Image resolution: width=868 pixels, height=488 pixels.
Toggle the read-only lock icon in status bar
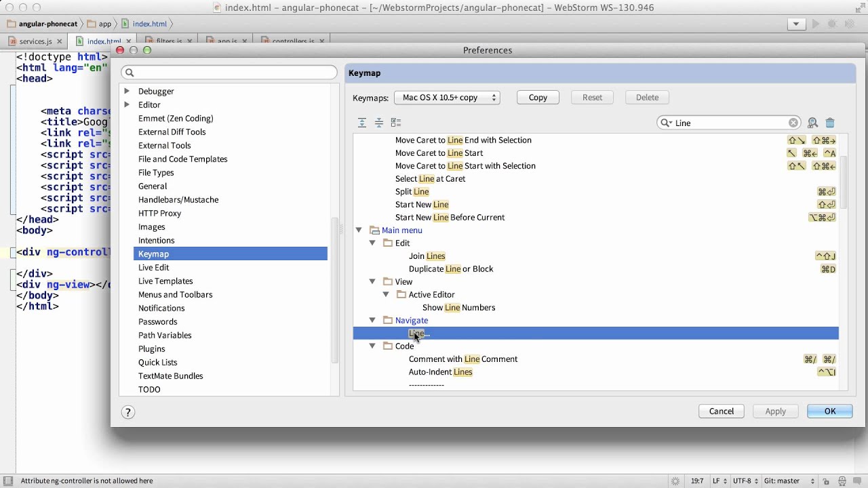click(x=827, y=481)
